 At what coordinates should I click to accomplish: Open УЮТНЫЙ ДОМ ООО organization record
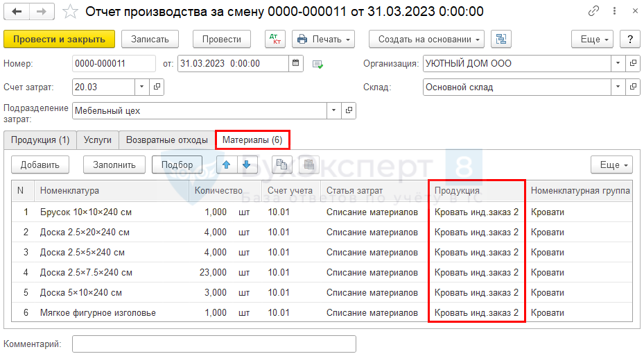[633, 63]
